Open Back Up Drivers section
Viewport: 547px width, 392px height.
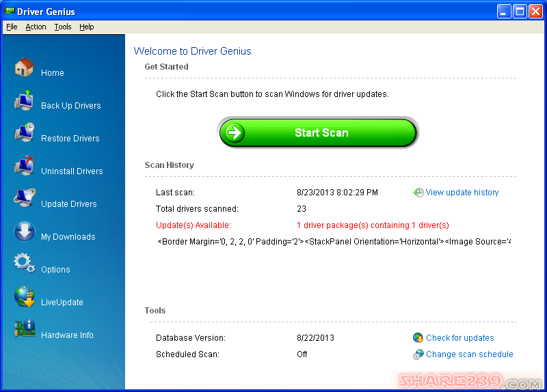point(71,106)
